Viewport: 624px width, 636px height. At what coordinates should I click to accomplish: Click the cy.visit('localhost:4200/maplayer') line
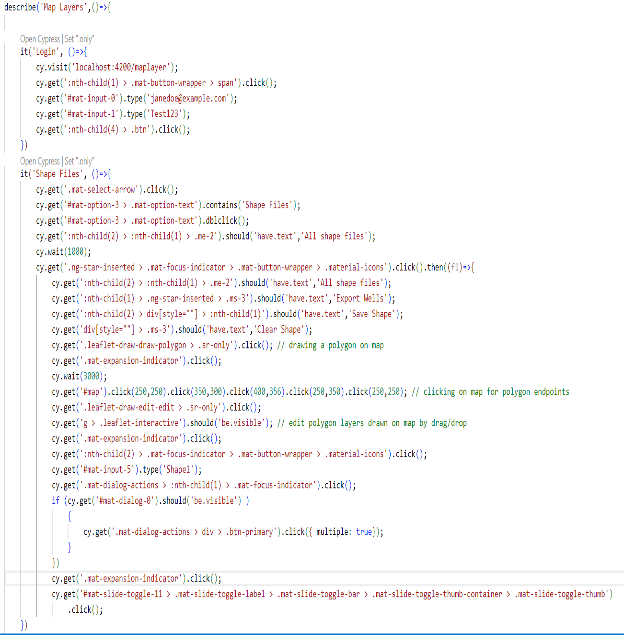107,67
